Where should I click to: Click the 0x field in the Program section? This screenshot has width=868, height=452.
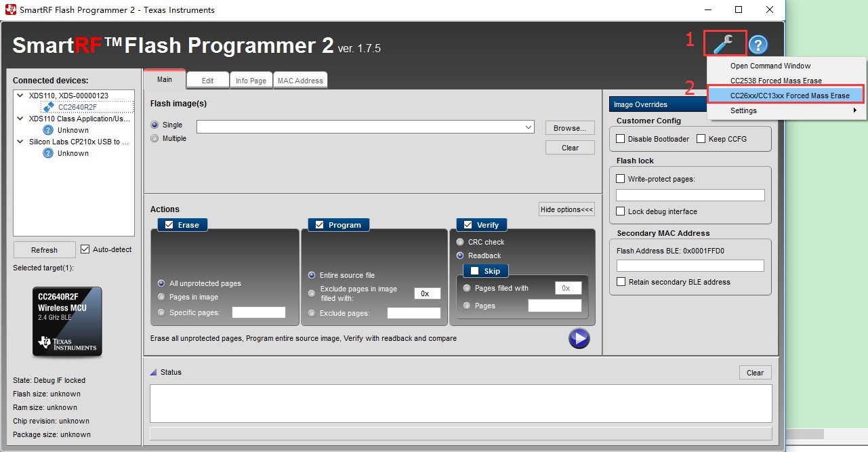click(x=428, y=293)
